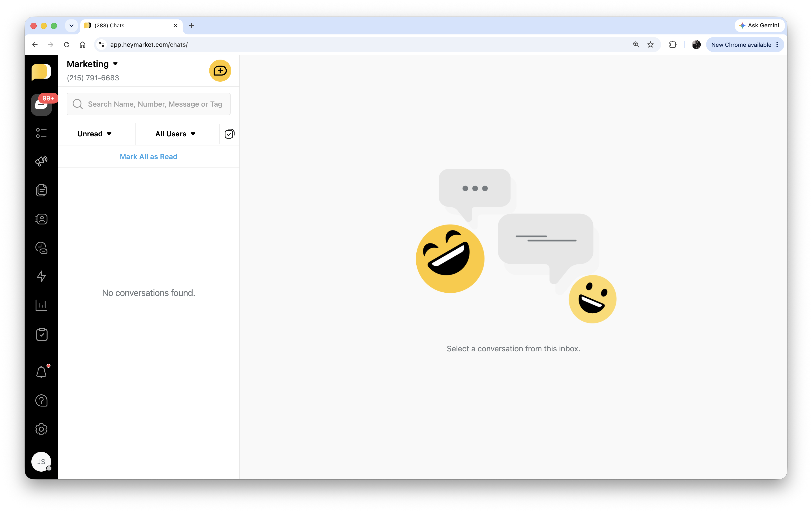Open the lists icon in sidebar

click(x=41, y=133)
